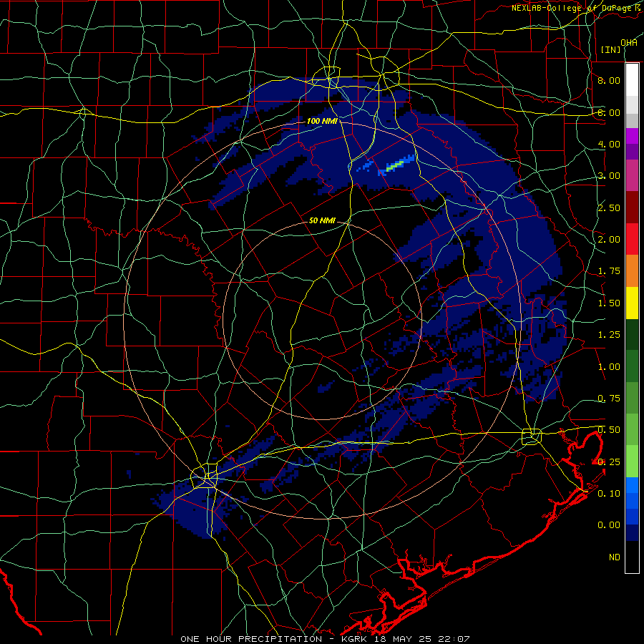Screen dimensions: 644x644
Task: Click the 6.00 legend value
Action: 609,112
